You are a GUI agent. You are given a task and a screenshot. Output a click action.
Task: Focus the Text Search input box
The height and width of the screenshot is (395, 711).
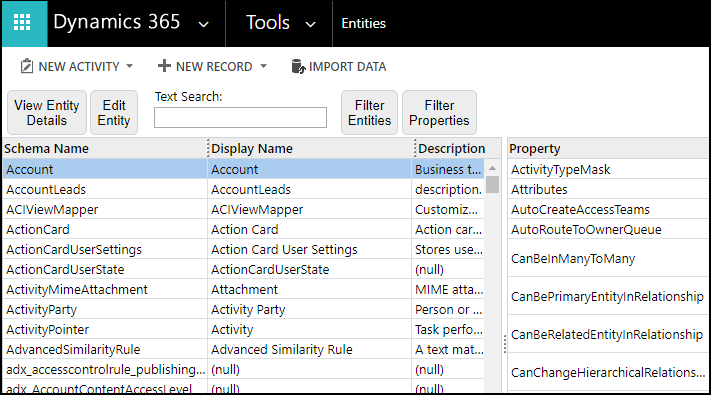point(240,117)
